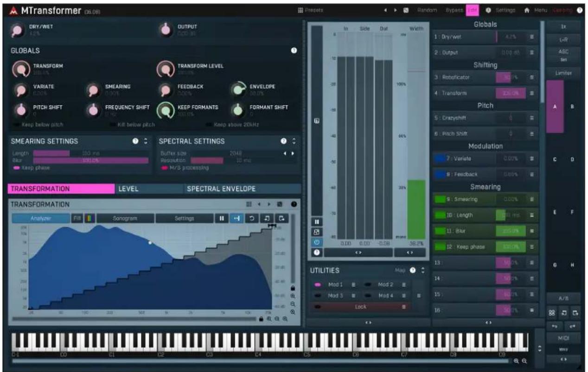Click the Dry/Wet knob

[17, 30]
